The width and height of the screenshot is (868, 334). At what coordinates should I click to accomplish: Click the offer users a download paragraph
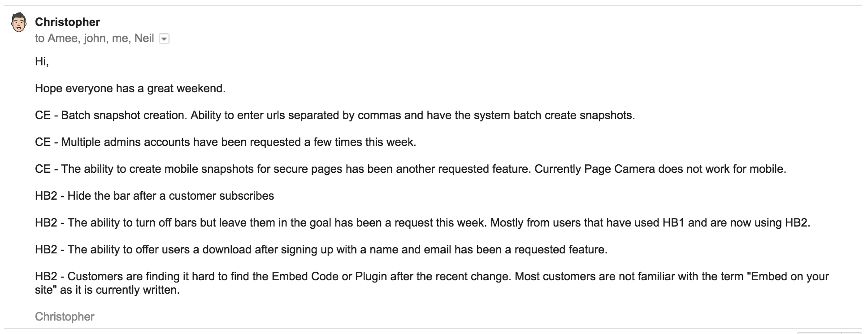[321, 249]
